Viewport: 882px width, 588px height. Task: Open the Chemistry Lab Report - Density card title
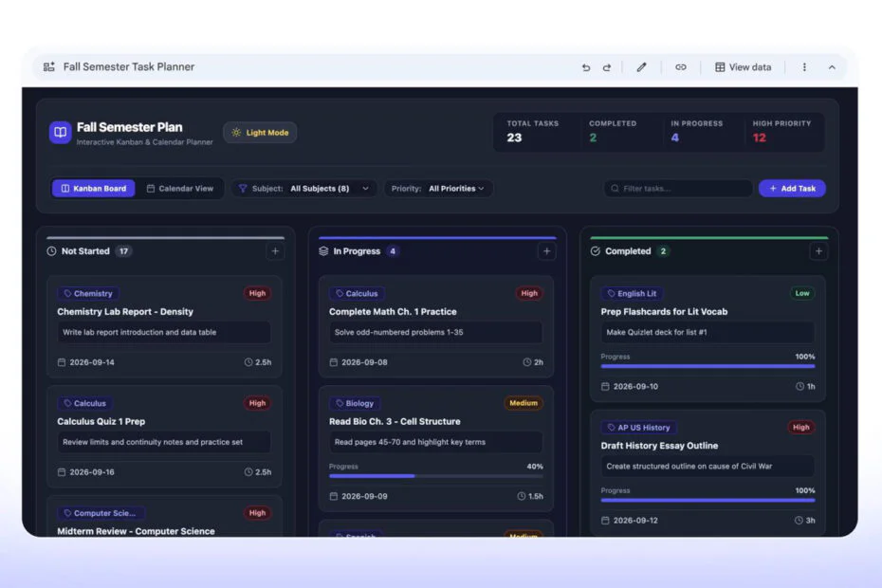click(x=125, y=312)
